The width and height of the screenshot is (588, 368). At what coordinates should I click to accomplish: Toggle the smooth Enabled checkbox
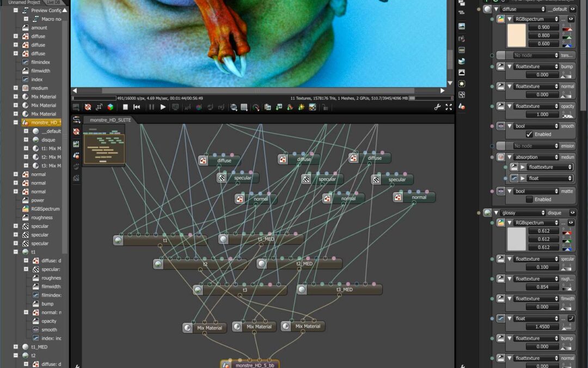point(529,134)
